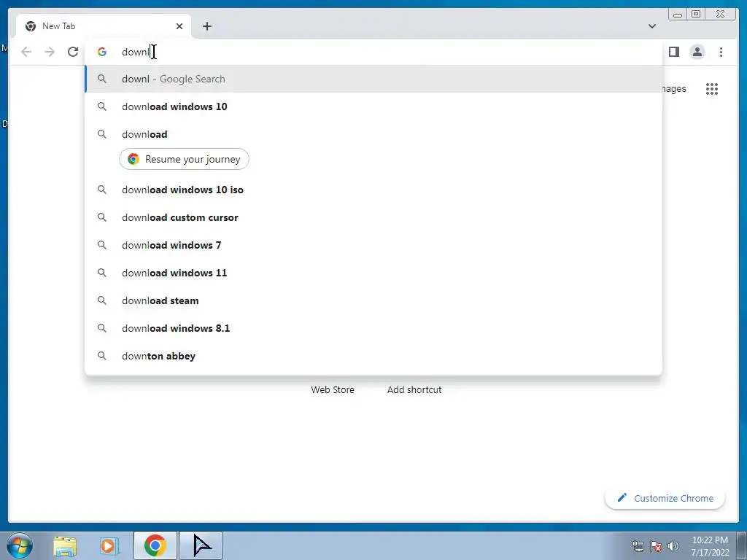
Task: Choose 'download windows 8.1' suggestion
Action: coord(373,328)
